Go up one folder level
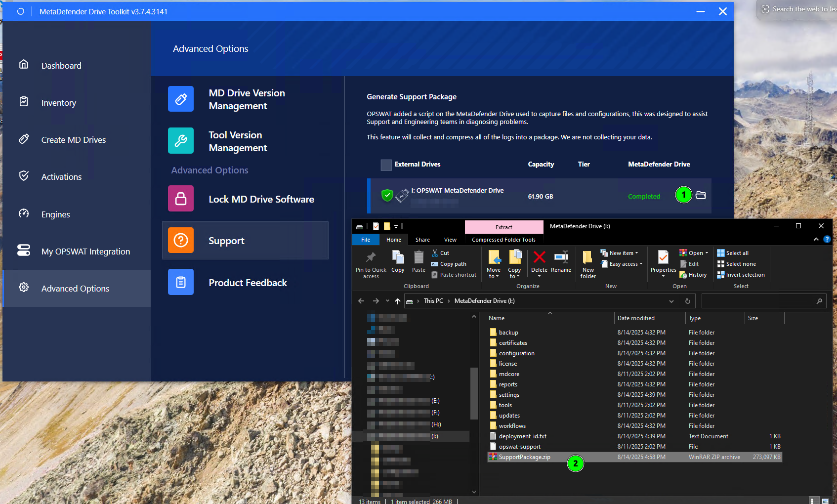Image resolution: width=837 pixels, height=504 pixels. tap(398, 301)
